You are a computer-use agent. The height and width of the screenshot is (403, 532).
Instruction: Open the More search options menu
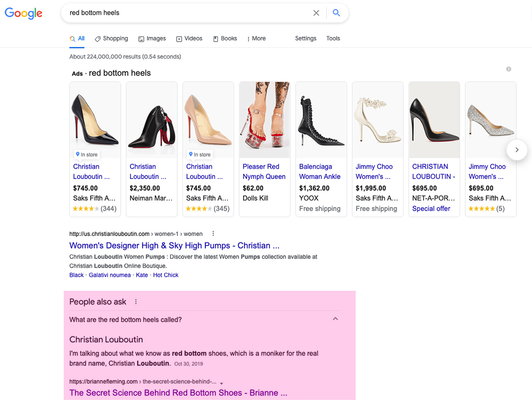[x=256, y=39]
